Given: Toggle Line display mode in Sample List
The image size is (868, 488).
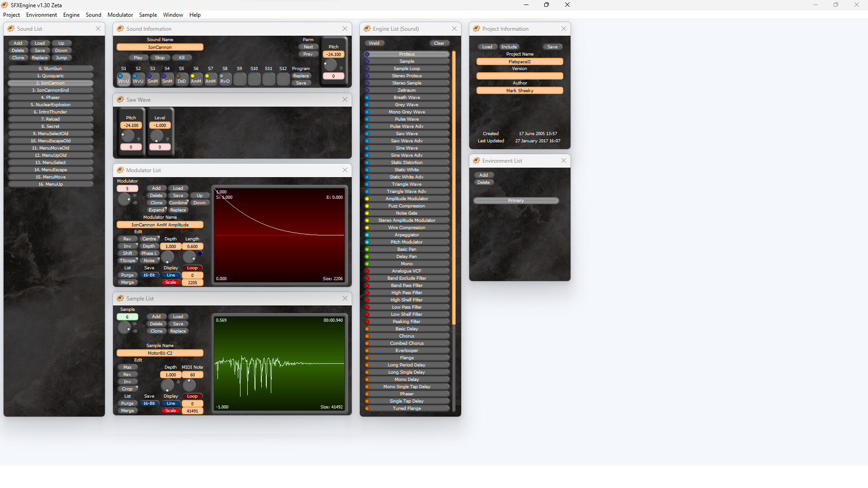Looking at the screenshot, I should 170,403.
